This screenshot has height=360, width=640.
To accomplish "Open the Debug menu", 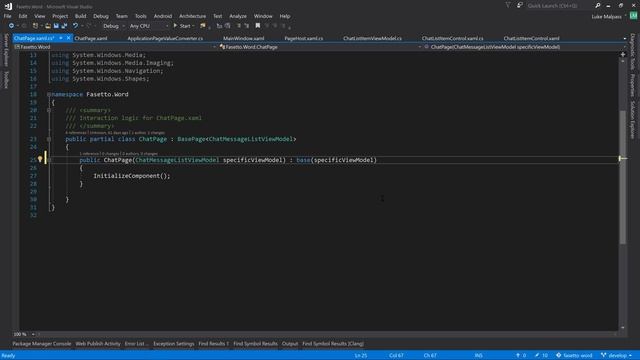I will [x=101, y=16].
